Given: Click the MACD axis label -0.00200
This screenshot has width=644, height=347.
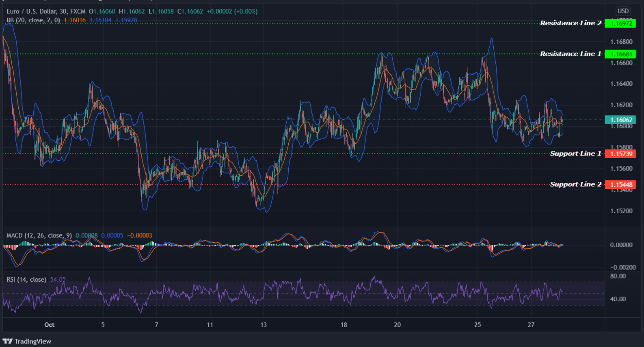Looking at the screenshot, I should [x=623, y=267].
